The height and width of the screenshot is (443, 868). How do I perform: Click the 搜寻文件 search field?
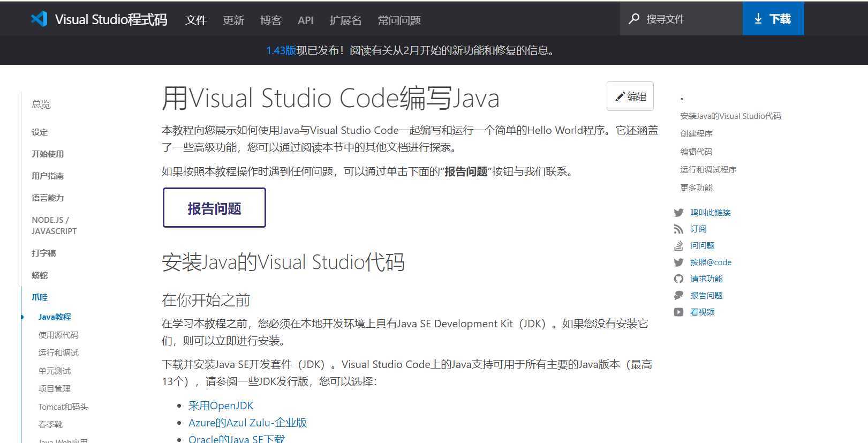click(x=681, y=19)
